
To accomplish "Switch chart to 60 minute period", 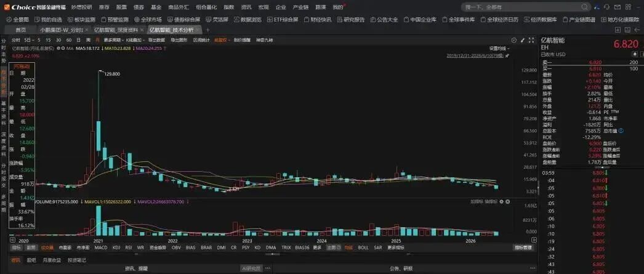I will click(68, 40).
